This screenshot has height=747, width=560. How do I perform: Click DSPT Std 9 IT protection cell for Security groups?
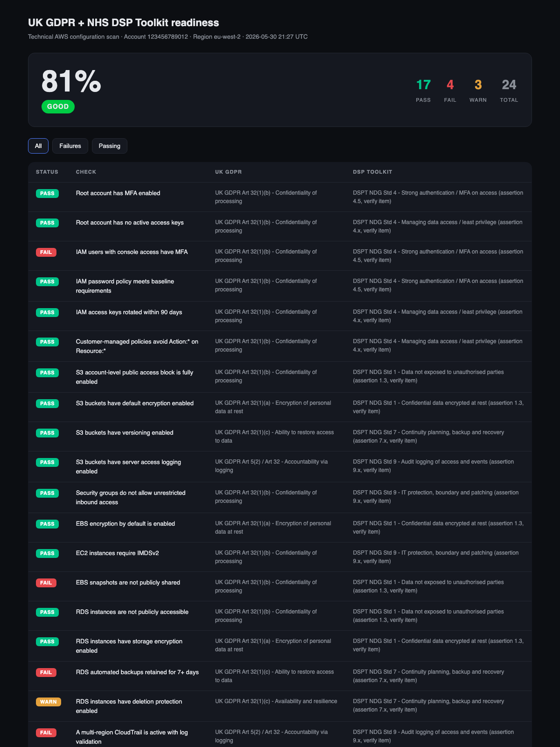pos(435,496)
